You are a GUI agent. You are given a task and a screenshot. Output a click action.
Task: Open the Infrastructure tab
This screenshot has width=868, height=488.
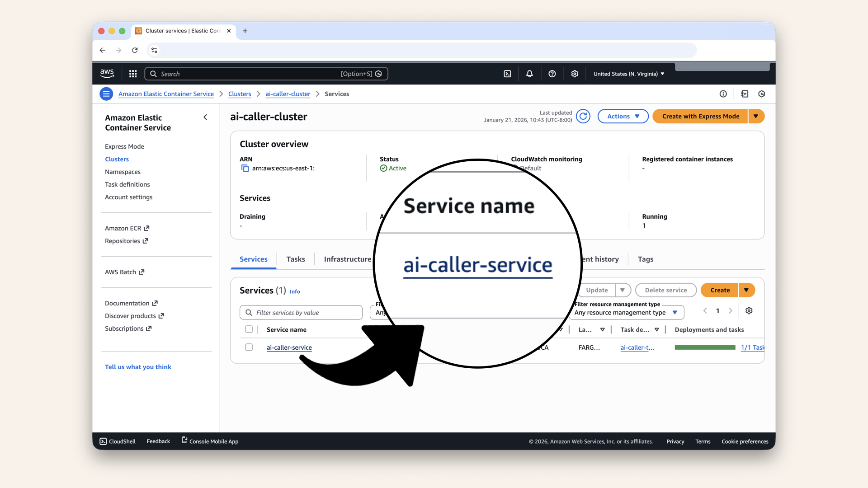pos(347,259)
